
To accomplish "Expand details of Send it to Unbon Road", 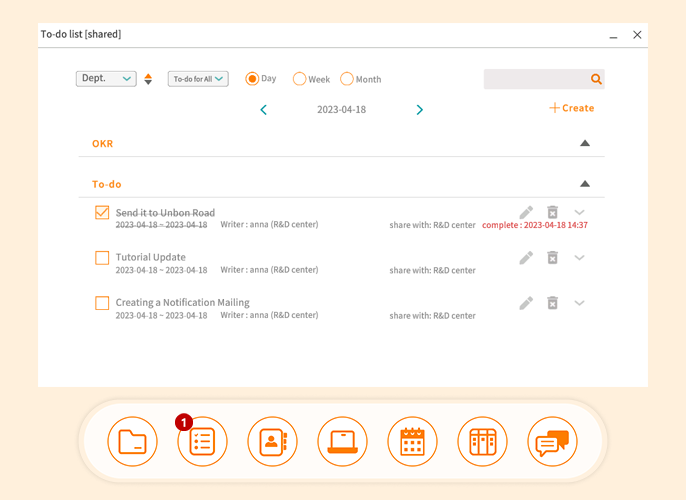I will (579, 213).
